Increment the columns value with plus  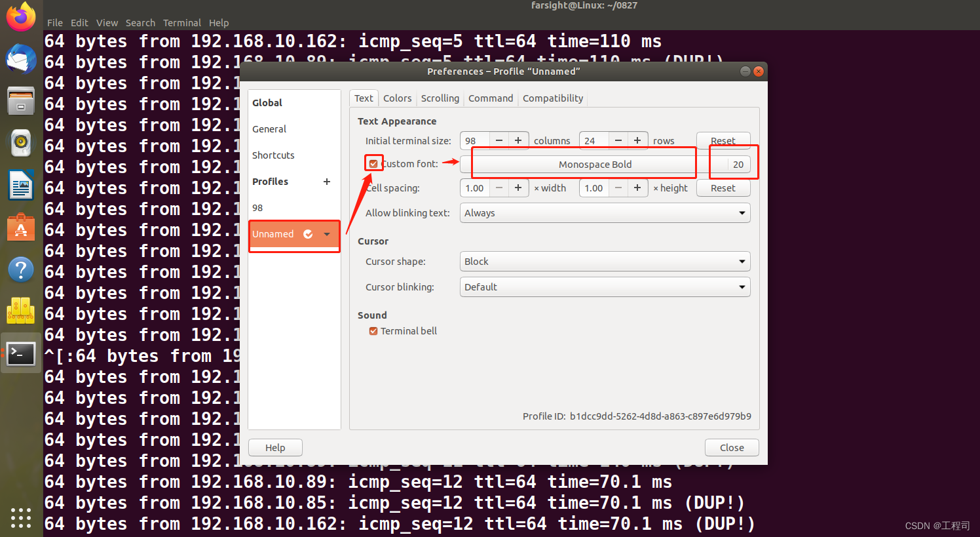coord(518,140)
